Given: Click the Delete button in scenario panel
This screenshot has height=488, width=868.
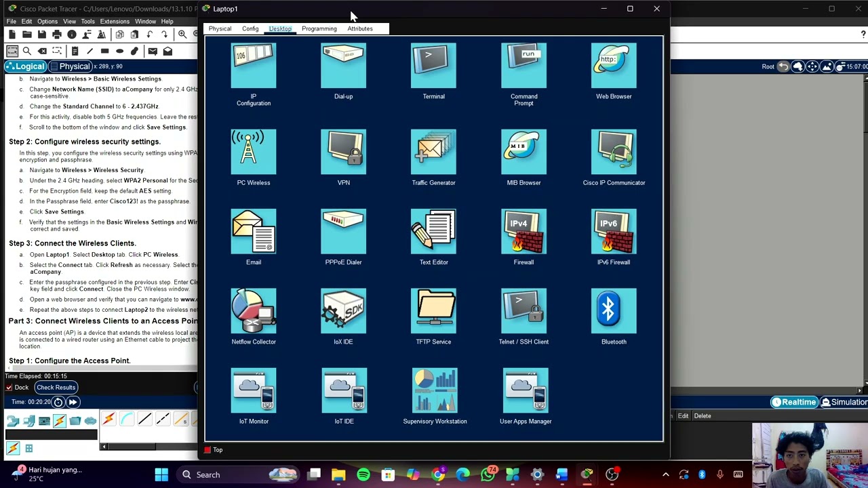Looking at the screenshot, I should point(703,416).
